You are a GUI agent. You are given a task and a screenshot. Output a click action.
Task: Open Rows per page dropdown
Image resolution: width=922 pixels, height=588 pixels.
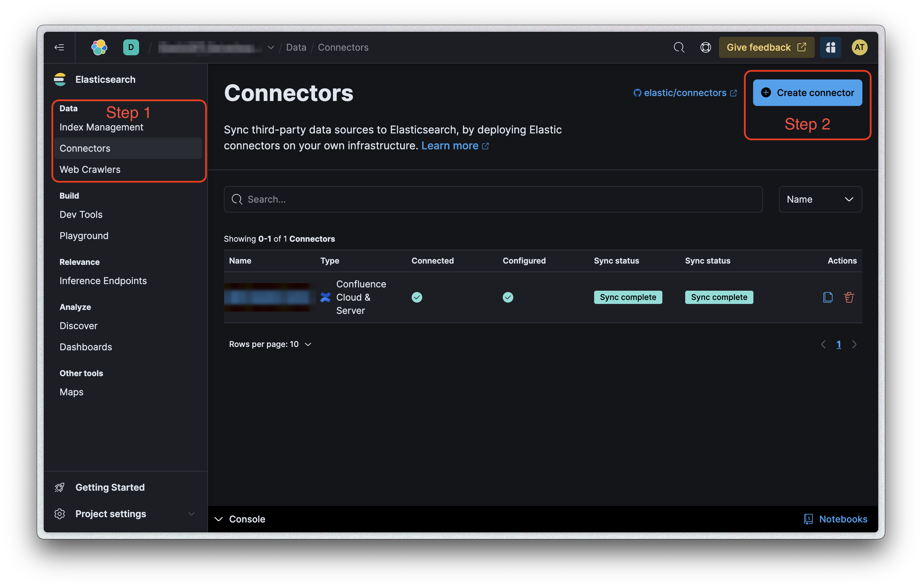270,344
